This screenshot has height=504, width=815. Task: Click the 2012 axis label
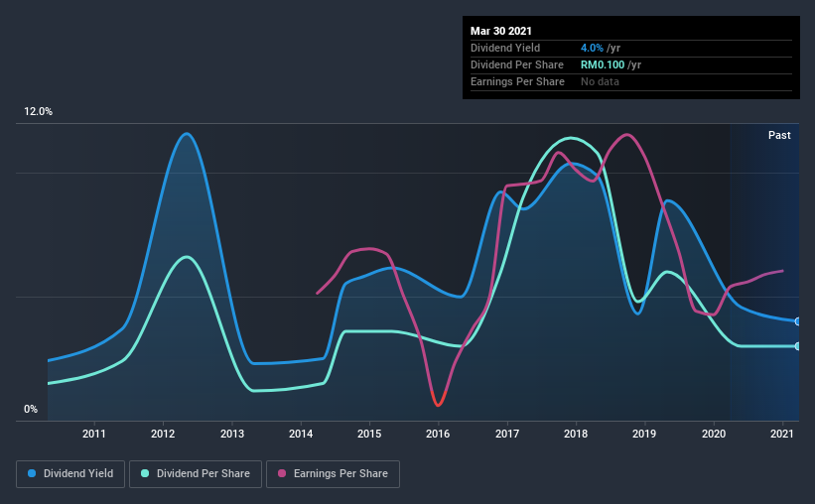(163, 434)
